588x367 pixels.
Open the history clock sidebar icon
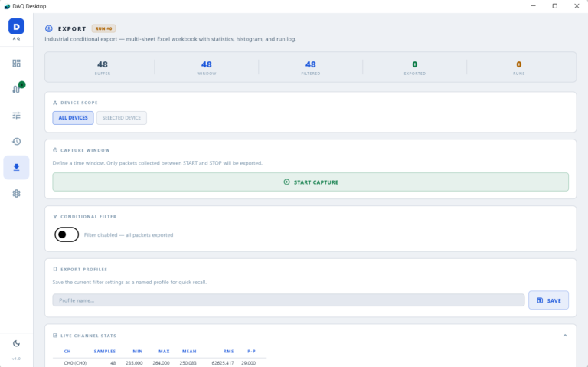[x=16, y=141]
